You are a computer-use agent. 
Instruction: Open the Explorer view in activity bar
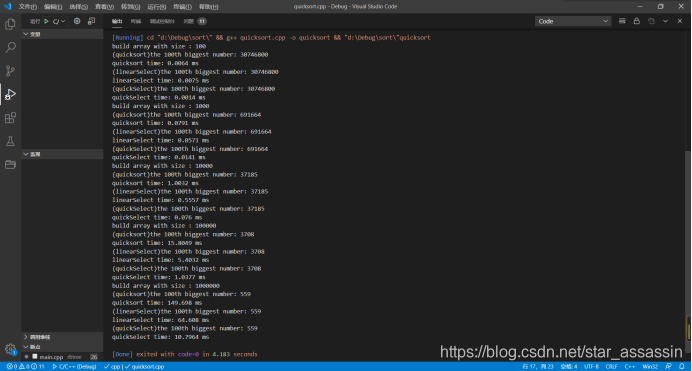coord(10,24)
